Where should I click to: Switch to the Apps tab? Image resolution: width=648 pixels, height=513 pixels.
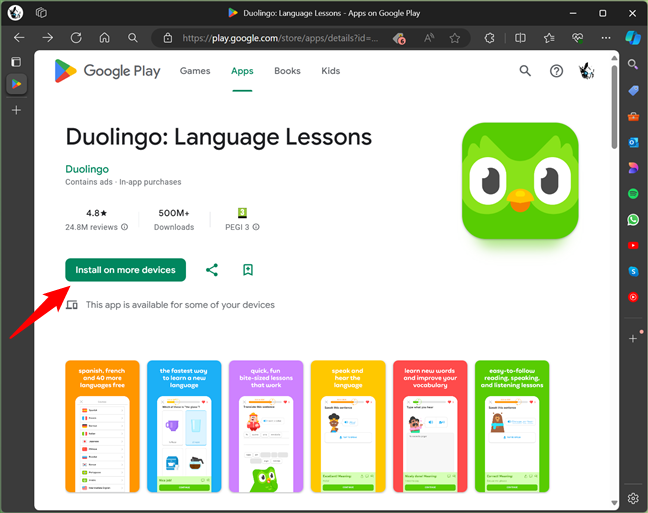[242, 71]
